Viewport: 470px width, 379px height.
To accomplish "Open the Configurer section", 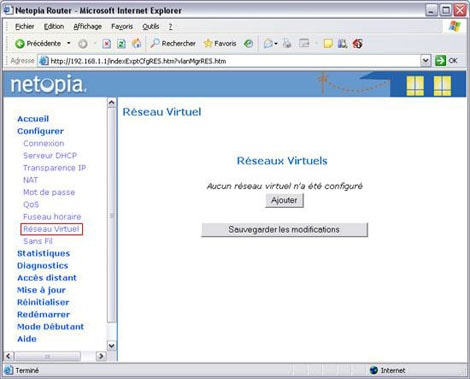I will tap(40, 131).
